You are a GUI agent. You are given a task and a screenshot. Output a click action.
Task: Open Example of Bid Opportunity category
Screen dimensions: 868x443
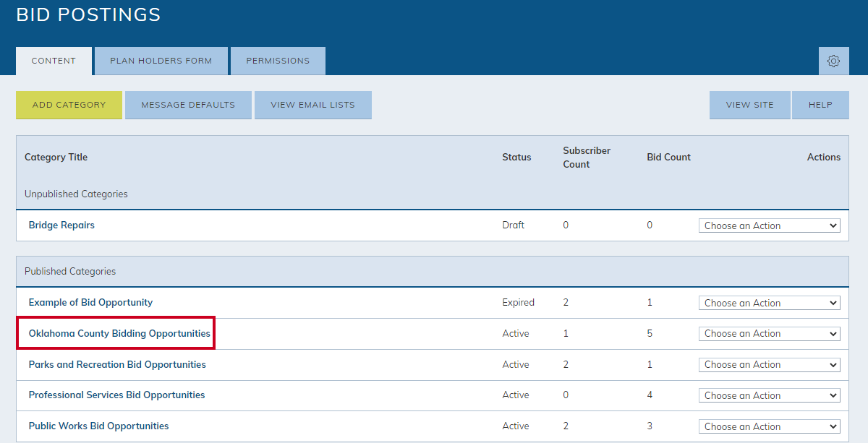coord(90,303)
